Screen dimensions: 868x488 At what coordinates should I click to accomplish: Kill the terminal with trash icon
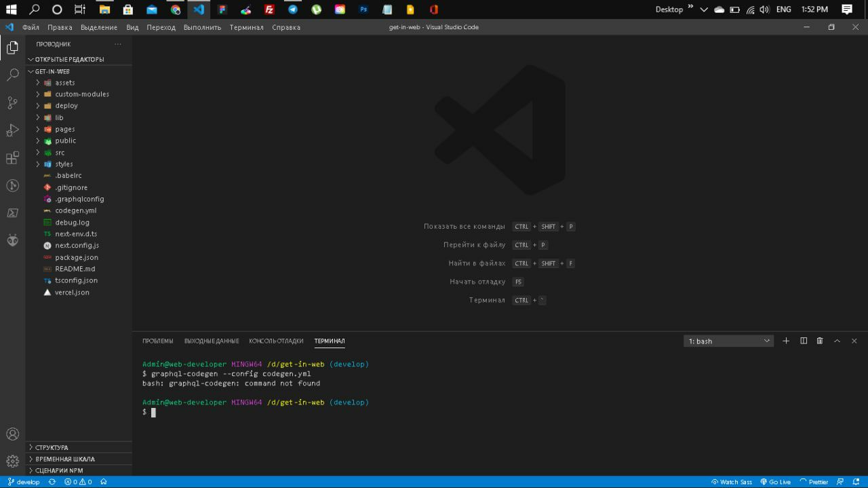pos(820,341)
